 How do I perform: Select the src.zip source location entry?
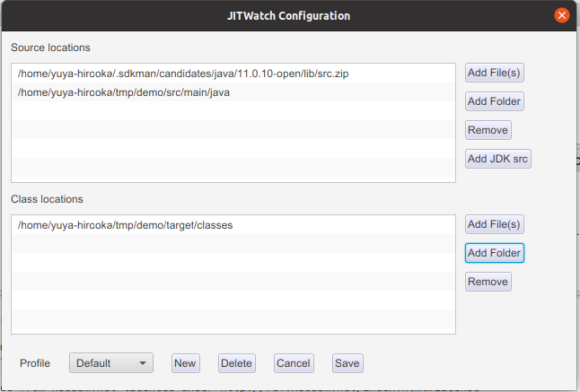(233, 74)
